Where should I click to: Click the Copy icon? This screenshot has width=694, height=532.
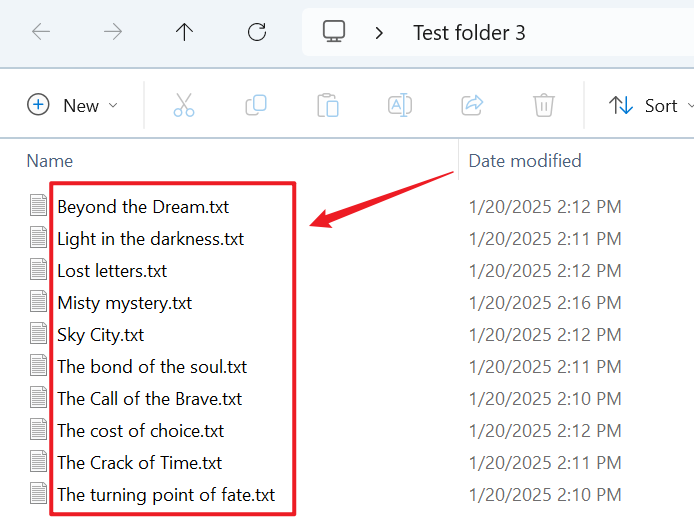tap(256, 105)
